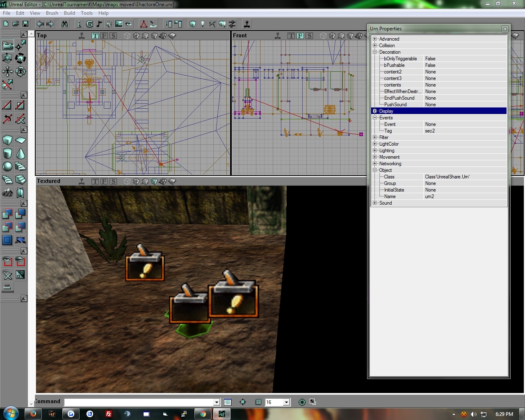The width and height of the screenshot is (525, 420).
Task: Click the Play Map joystick icon
Action: (x=247, y=24)
